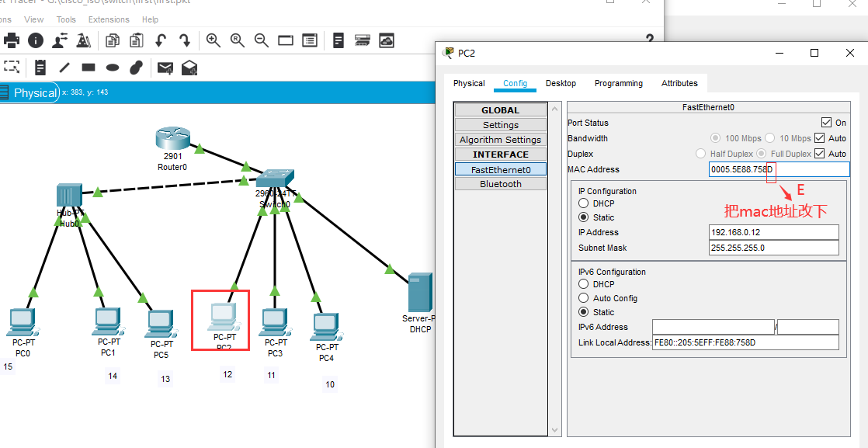
Task: Switch to the Config tab
Action: click(x=515, y=83)
